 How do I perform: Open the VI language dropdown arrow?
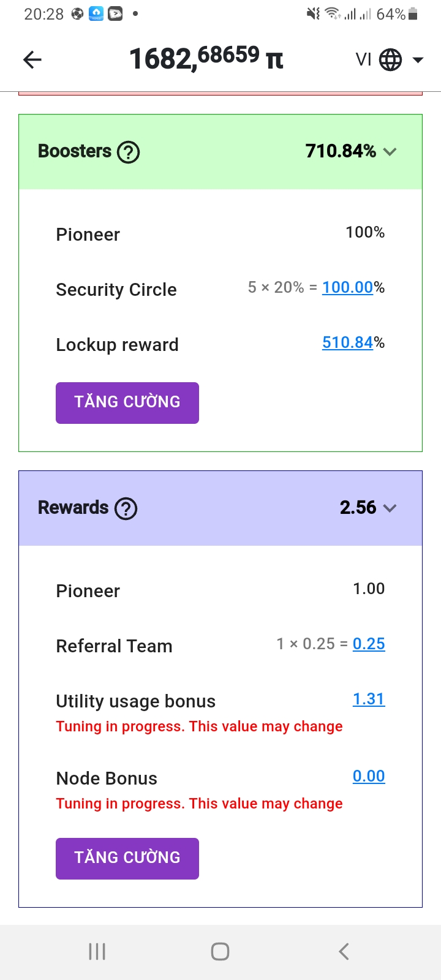[x=418, y=60]
